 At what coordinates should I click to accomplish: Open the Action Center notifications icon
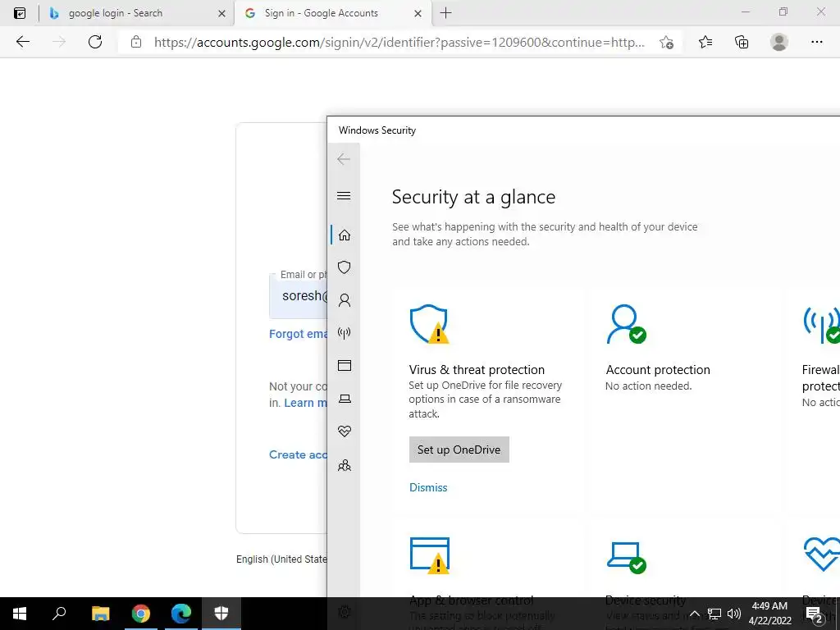(x=814, y=614)
